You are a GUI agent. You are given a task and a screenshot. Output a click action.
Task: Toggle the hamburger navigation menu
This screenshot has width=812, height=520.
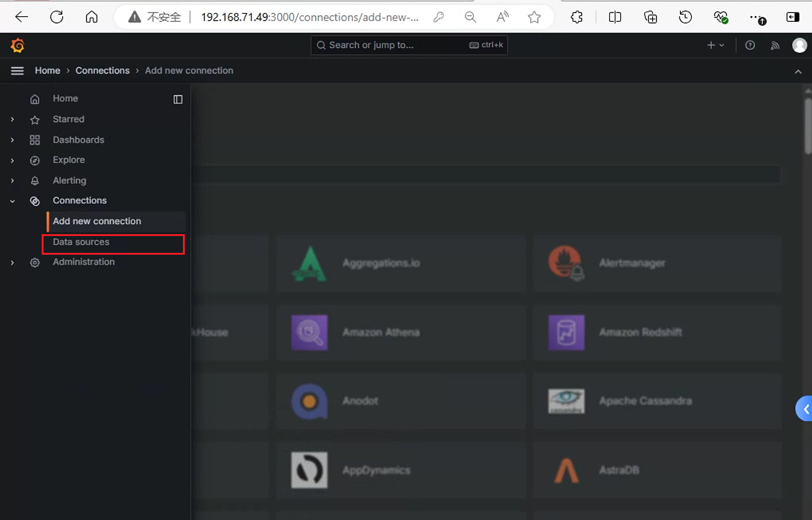click(x=17, y=71)
